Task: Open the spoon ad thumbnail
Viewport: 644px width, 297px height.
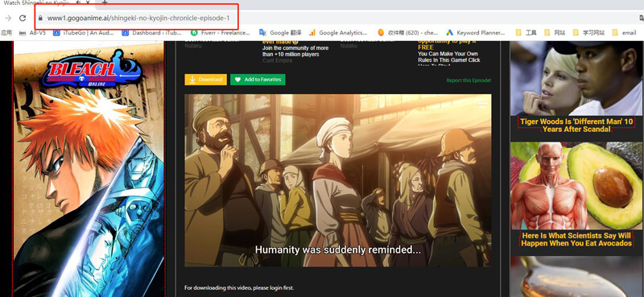Action: click(x=577, y=276)
